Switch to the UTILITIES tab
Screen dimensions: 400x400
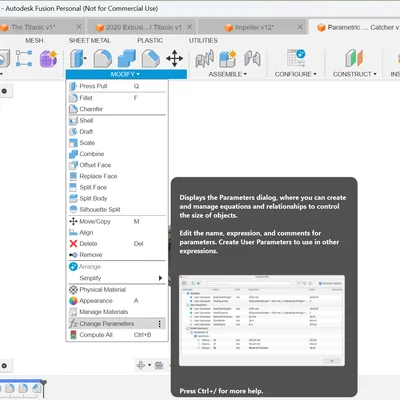[203, 40]
